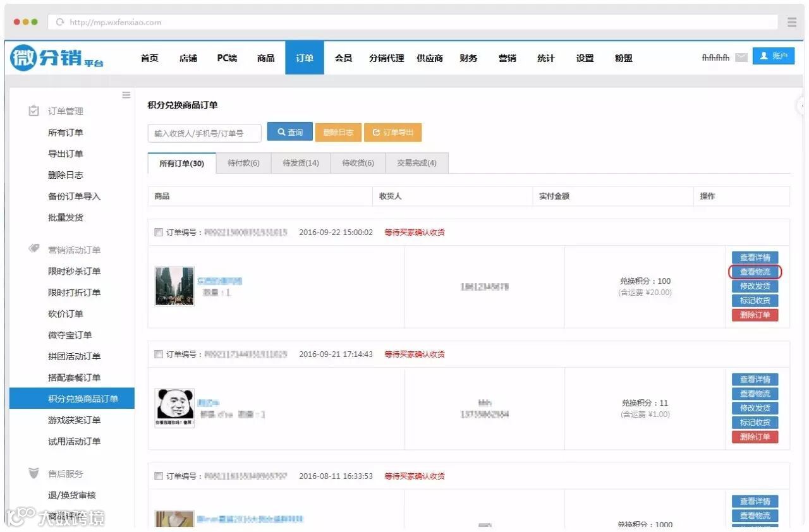
Task: Click 修改发货 for the 2016-09-22 order
Action: tap(755, 286)
